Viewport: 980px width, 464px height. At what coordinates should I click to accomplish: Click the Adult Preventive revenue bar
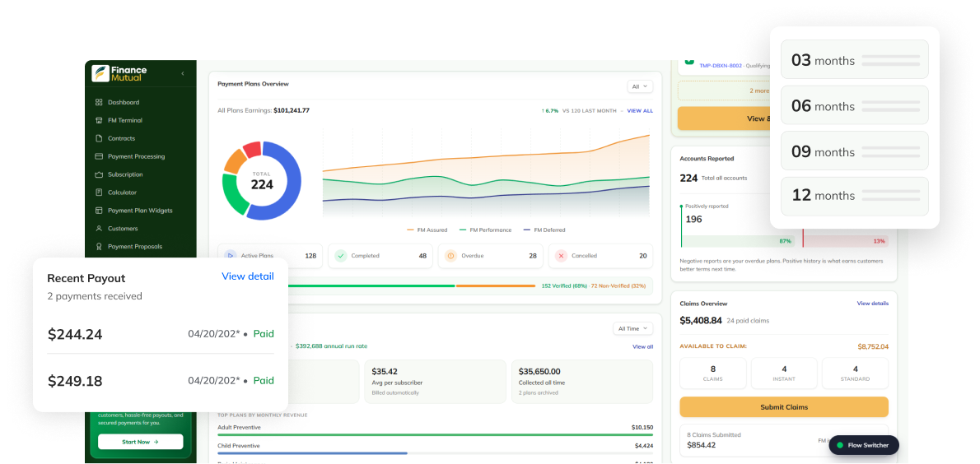(x=435, y=434)
